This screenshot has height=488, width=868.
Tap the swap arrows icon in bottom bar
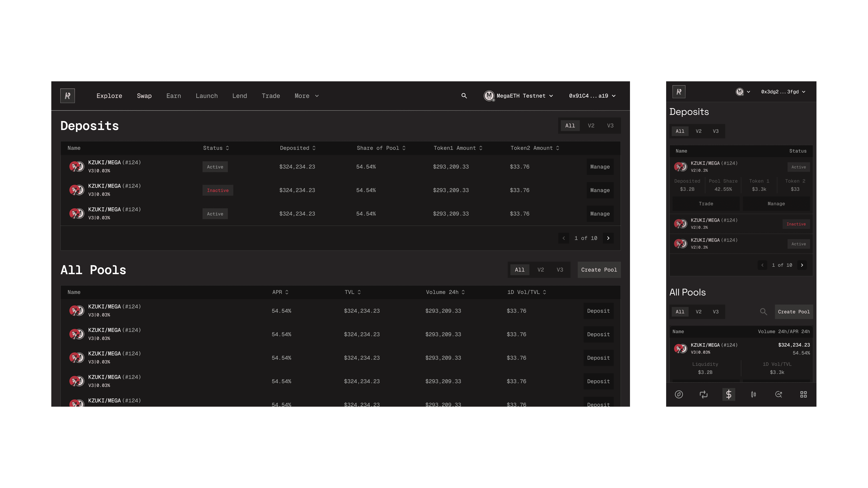[x=704, y=394]
